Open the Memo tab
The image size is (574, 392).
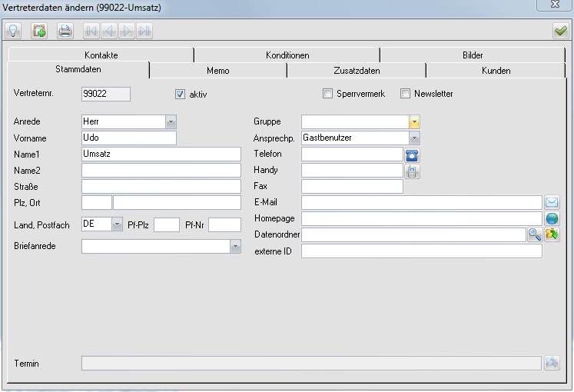pyautogui.click(x=217, y=70)
